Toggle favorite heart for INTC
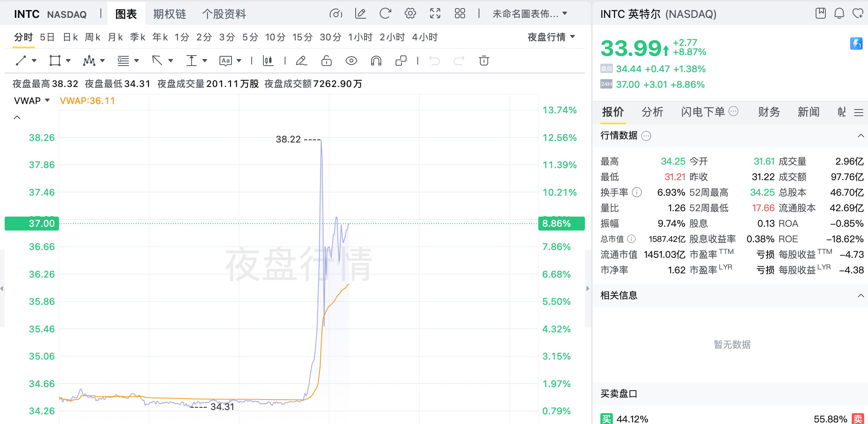 click(858, 14)
